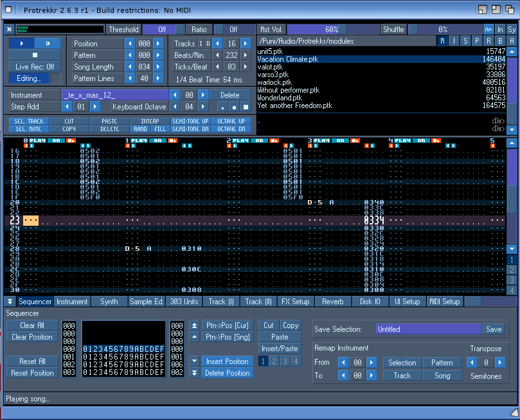Click the Insert Position button
This screenshot has width=520, height=420.
227,361
